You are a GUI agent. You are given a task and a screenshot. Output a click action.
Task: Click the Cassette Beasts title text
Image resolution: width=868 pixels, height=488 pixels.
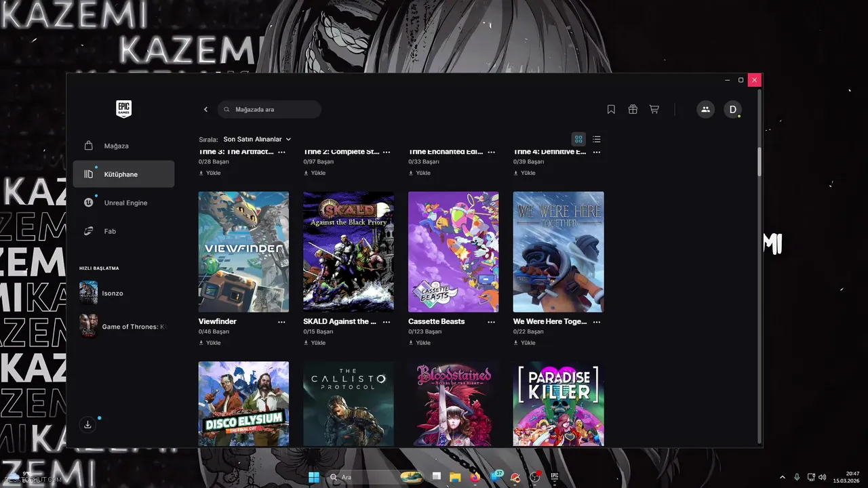(x=437, y=321)
